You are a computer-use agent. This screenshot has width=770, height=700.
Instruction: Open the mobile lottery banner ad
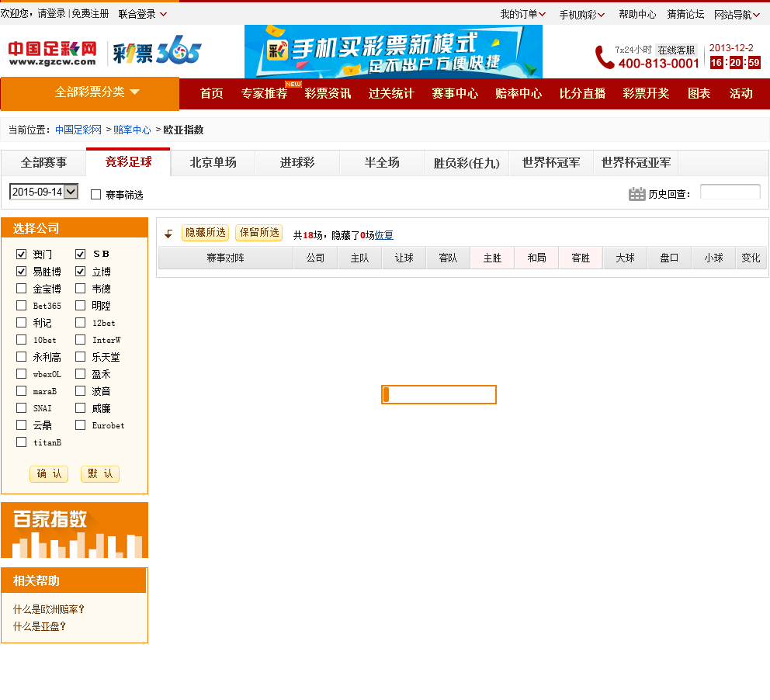click(x=394, y=51)
